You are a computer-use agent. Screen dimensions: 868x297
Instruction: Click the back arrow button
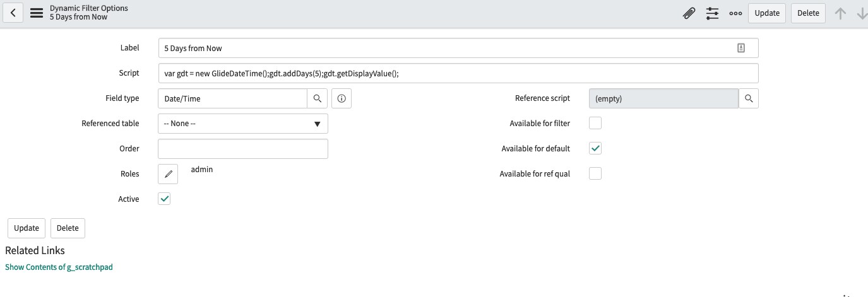(13, 13)
